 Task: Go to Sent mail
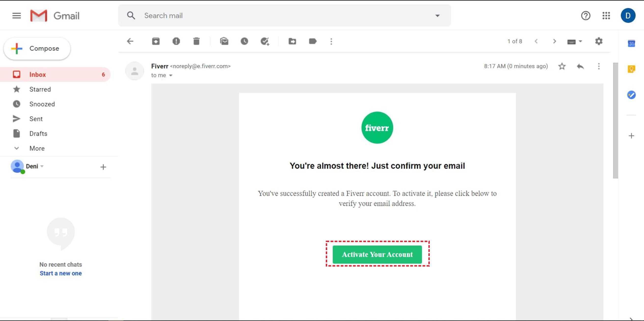pos(36,119)
